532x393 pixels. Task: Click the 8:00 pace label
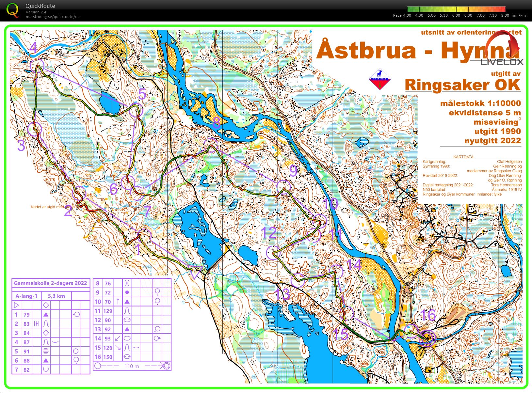pos(505,15)
